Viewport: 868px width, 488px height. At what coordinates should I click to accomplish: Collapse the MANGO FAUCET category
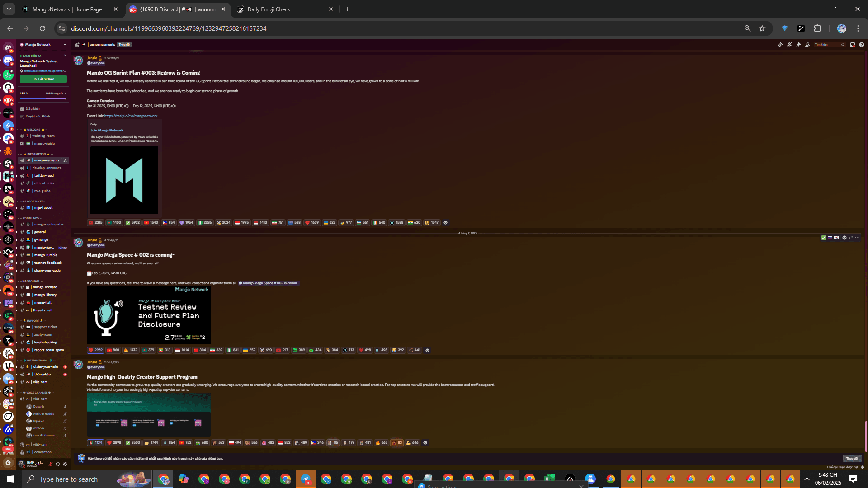32,202
